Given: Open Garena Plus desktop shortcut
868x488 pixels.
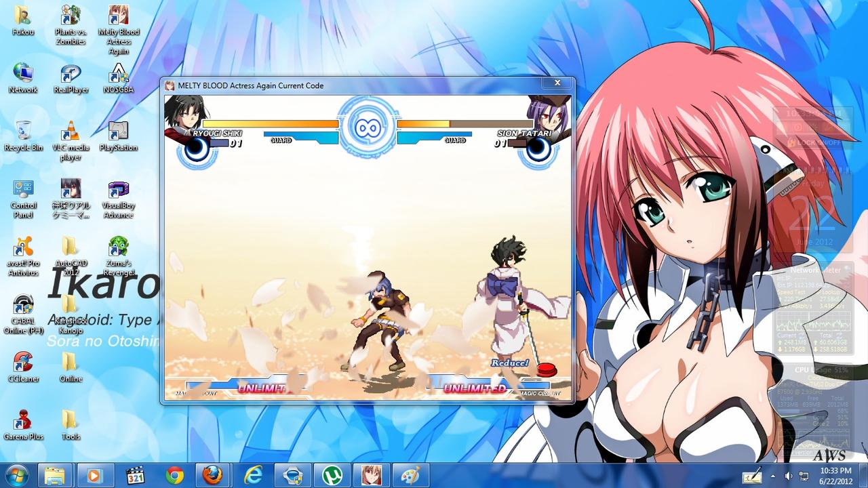Looking at the screenshot, I should [23, 423].
